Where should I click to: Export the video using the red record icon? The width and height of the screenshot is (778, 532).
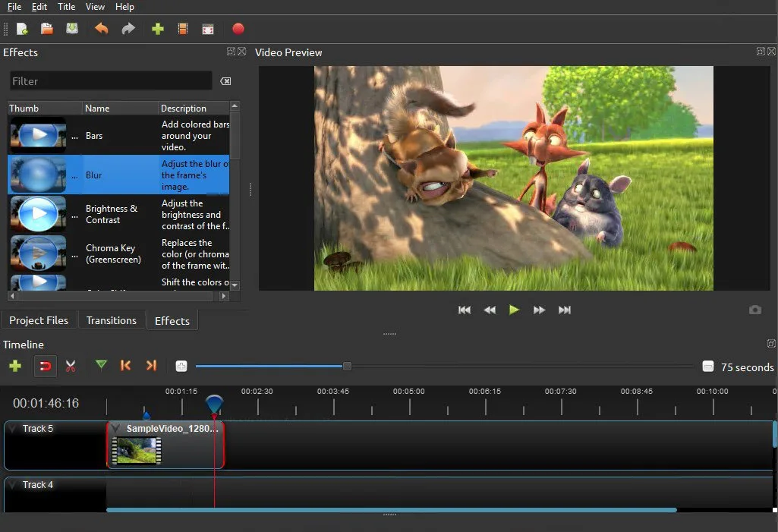(x=238, y=28)
